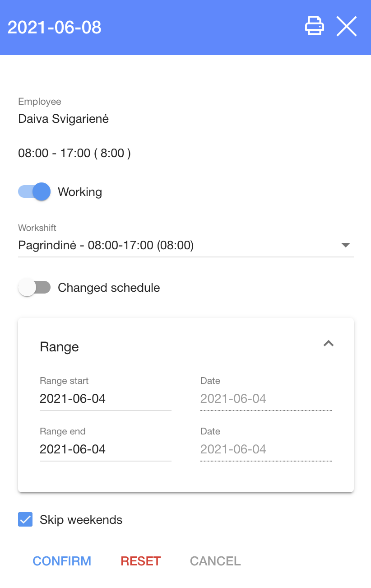Click the Range start date field
371x588 pixels.
(x=105, y=399)
